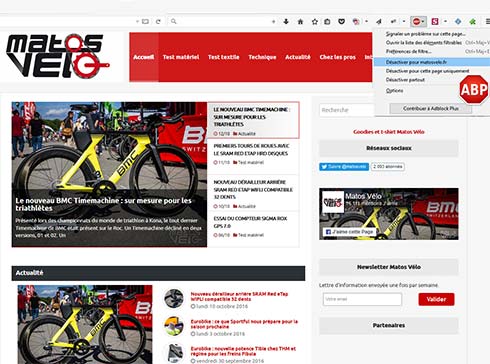
Task: Select 'Ouvrir la liste des éléments filtrables'
Action: pos(424,43)
